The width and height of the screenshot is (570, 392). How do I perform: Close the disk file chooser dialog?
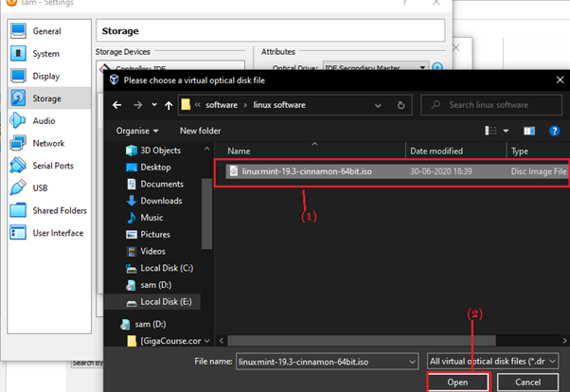click(x=560, y=80)
